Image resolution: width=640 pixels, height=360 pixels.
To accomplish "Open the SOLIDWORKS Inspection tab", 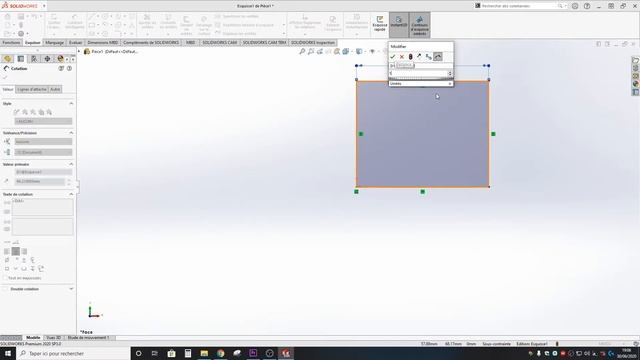I will pyautogui.click(x=313, y=42).
